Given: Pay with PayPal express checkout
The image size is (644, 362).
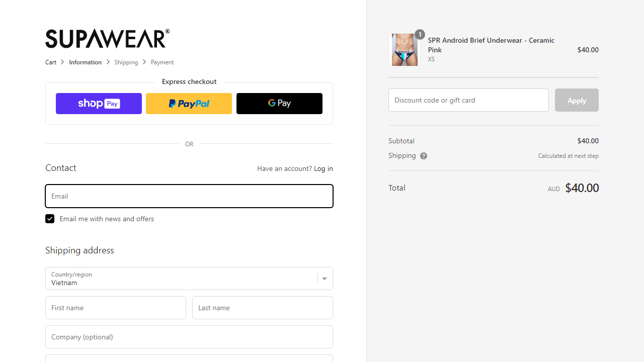Looking at the screenshot, I should click(x=189, y=104).
